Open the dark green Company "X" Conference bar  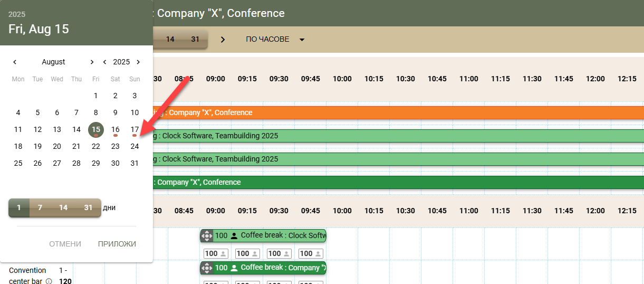click(x=398, y=182)
